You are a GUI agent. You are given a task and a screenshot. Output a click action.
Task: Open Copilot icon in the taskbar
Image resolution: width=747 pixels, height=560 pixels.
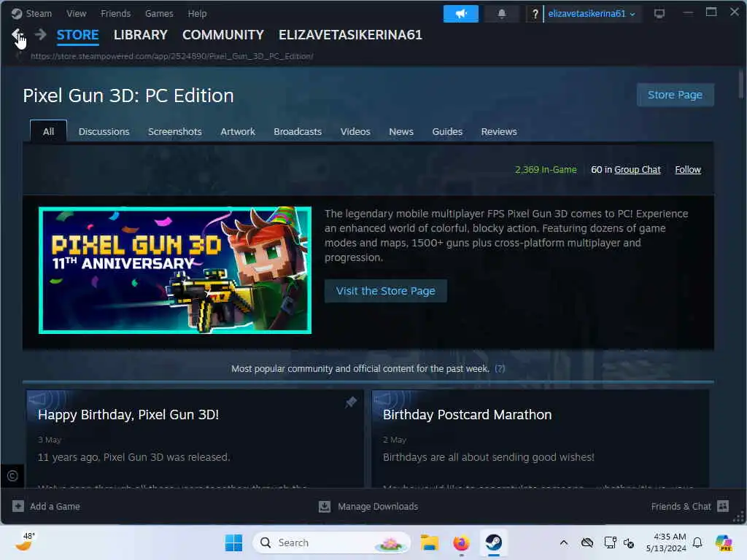click(x=724, y=542)
